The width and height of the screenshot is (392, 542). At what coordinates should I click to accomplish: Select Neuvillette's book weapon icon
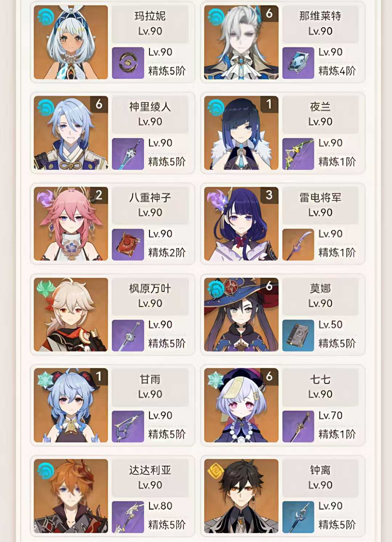tap(298, 63)
